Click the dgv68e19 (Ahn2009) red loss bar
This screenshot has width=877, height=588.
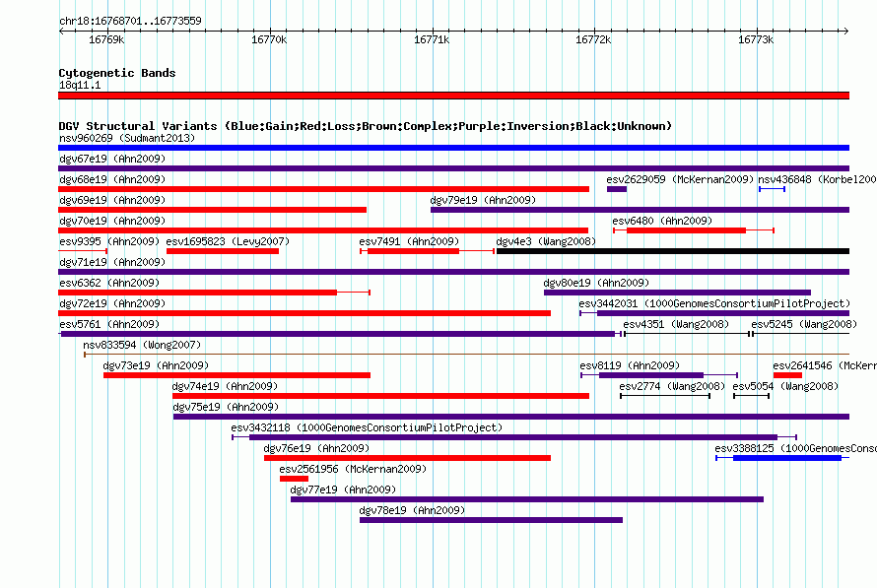coord(324,189)
